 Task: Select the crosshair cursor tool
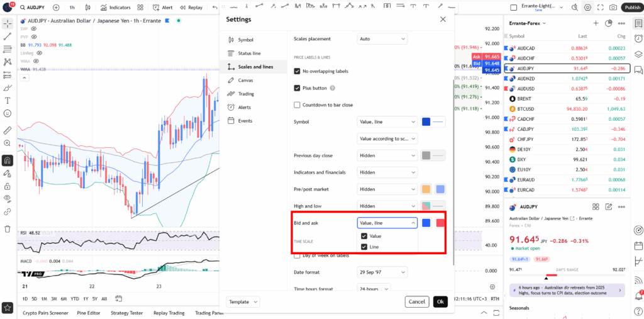[x=7, y=24]
